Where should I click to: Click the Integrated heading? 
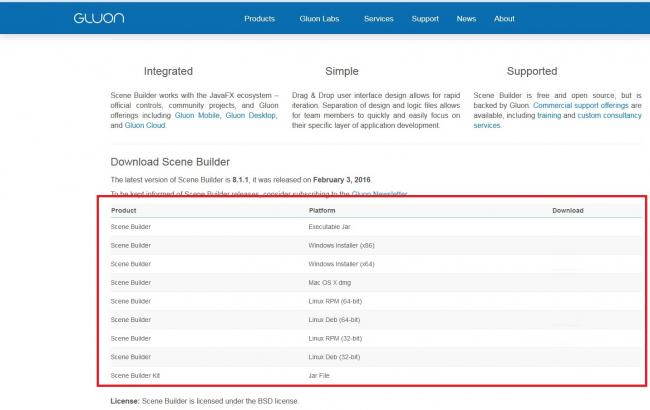click(168, 71)
